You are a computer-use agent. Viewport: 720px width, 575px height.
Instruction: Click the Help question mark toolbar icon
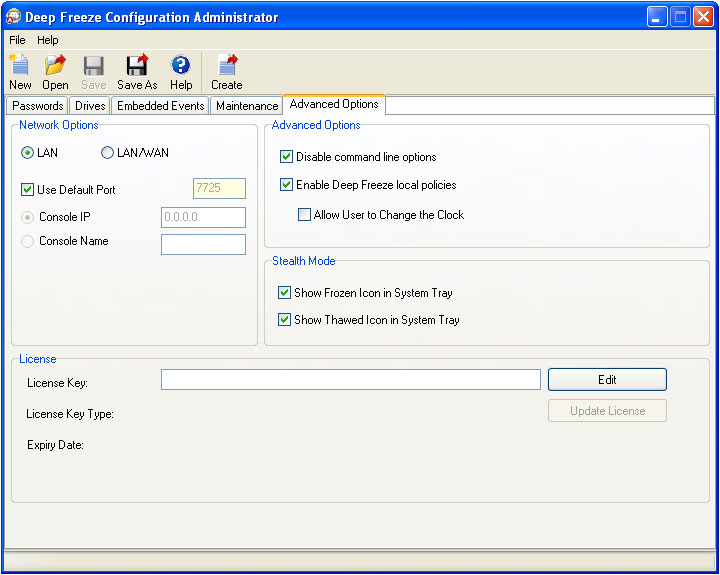click(180, 65)
